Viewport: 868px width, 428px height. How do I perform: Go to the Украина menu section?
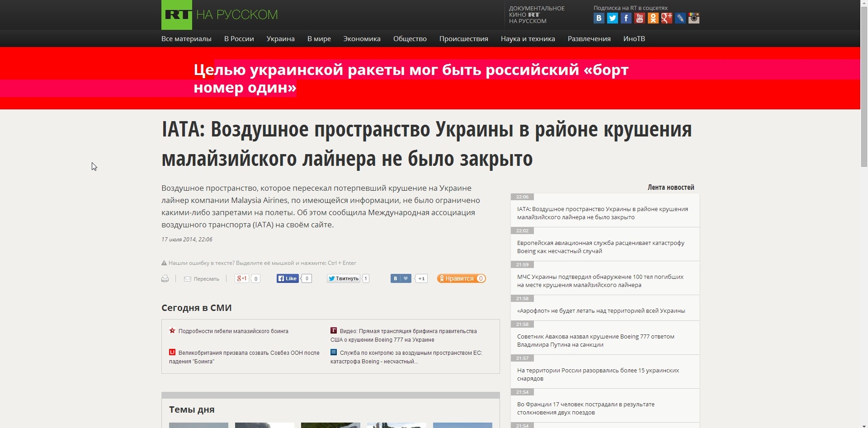click(x=281, y=39)
